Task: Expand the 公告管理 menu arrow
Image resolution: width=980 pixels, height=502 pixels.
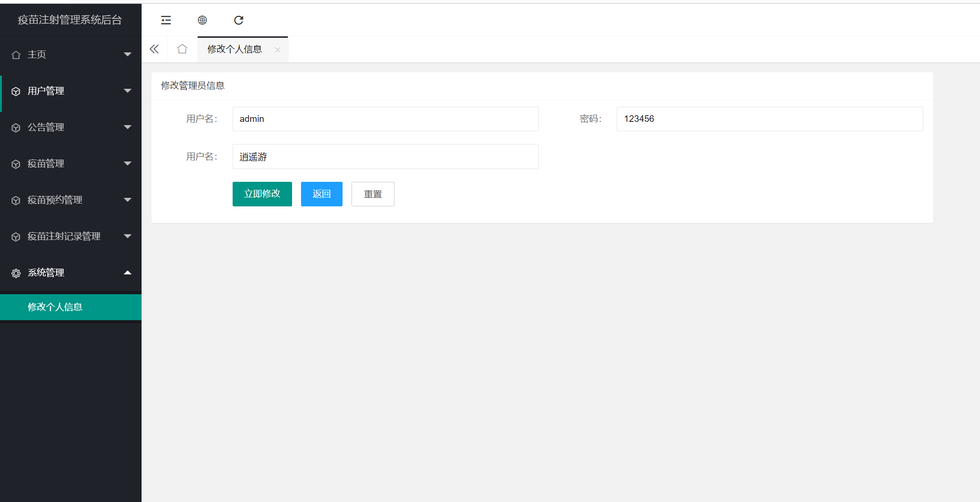Action: click(127, 127)
